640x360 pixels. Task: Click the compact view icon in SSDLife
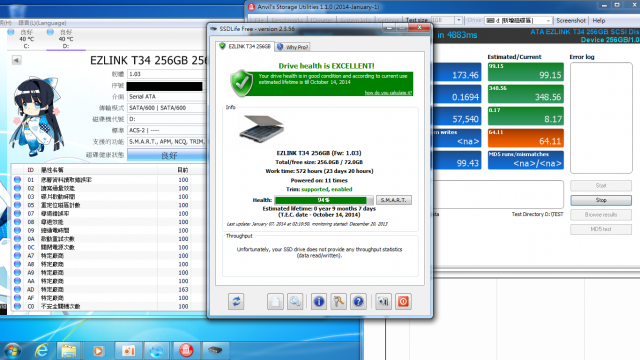pyautogui.click(x=383, y=302)
